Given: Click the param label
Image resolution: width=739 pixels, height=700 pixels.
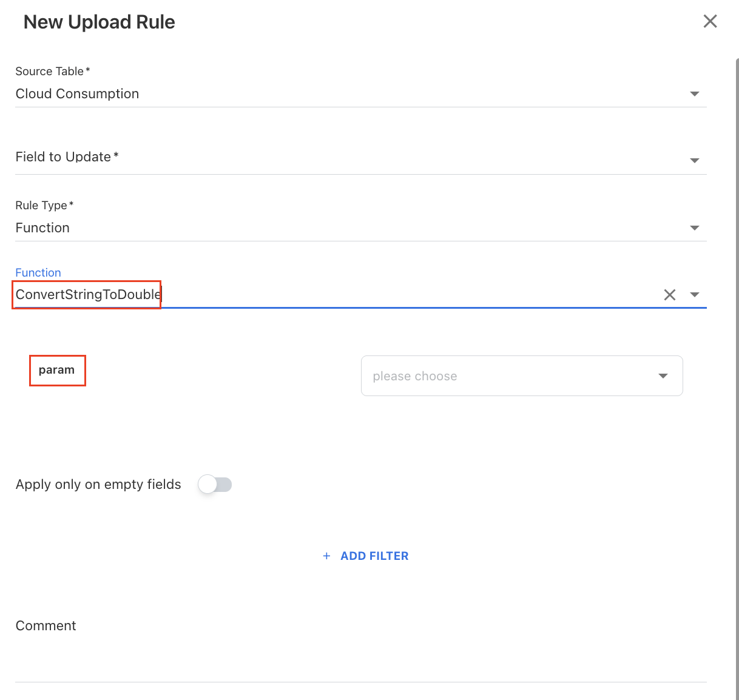Looking at the screenshot, I should point(56,370).
